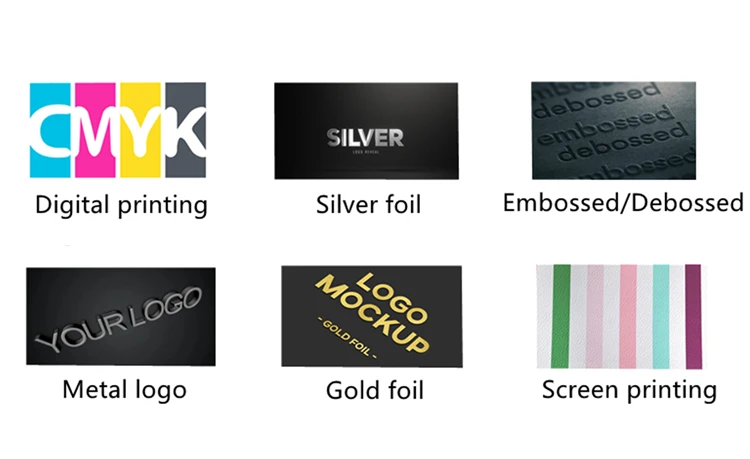750x459 pixels.
Task: Click the dark gray K bar
Action: click(186, 130)
